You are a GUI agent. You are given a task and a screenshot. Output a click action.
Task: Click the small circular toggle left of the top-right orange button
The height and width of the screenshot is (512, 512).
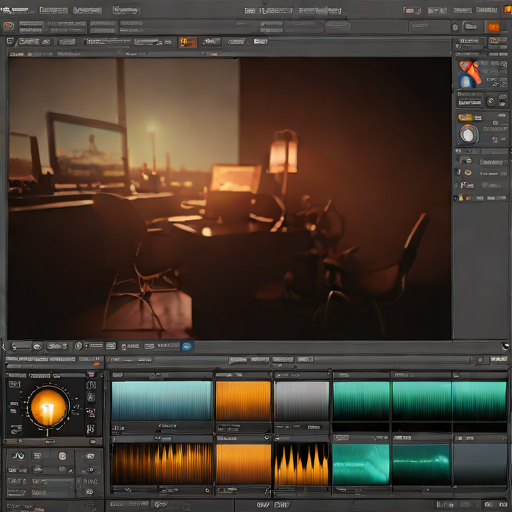point(455,27)
